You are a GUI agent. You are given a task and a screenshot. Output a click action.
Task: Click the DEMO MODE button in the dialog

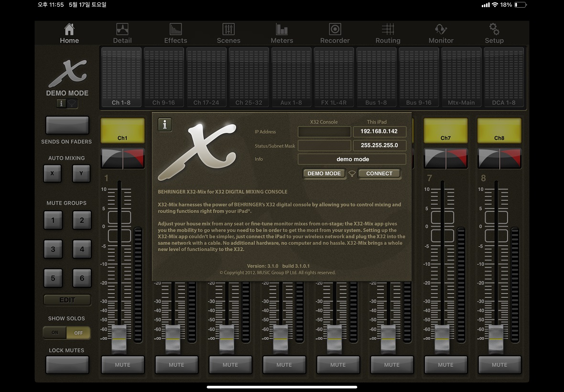pos(324,174)
